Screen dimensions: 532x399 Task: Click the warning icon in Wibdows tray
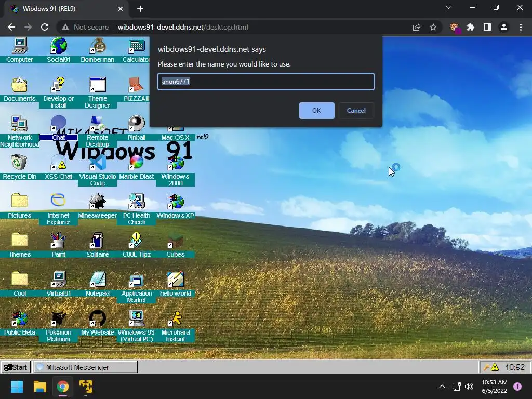495,367
